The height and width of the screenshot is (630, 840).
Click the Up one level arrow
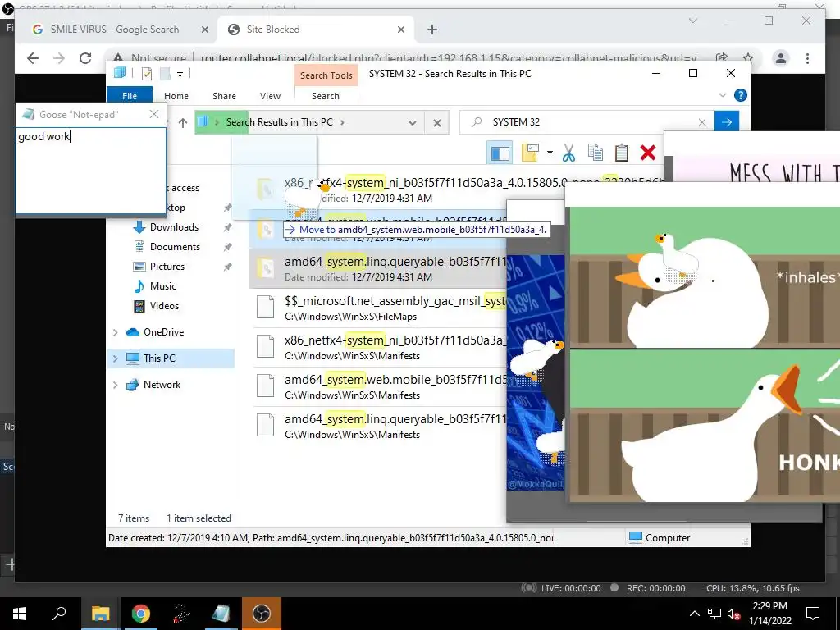(183, 123)
